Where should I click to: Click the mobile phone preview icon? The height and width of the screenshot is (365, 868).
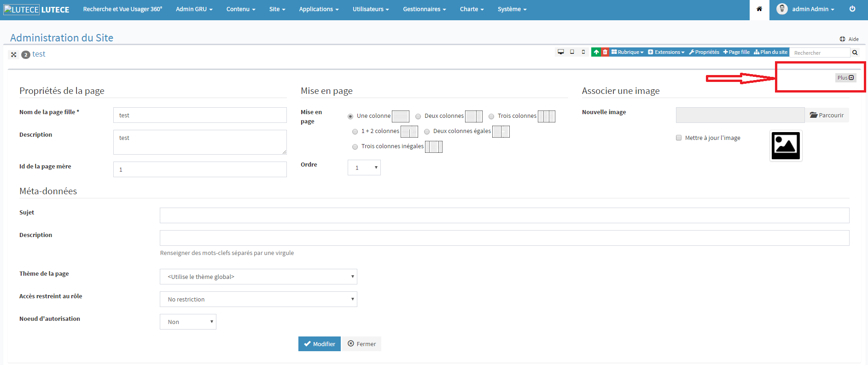[583, 52]
